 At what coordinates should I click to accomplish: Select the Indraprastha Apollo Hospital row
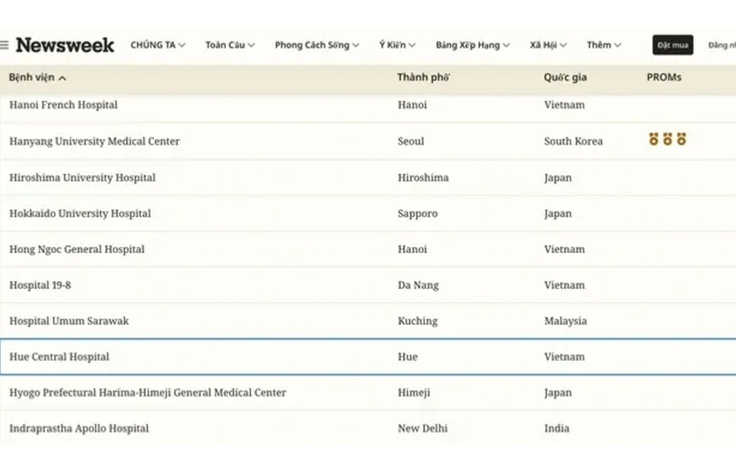[x=368, y=428]
